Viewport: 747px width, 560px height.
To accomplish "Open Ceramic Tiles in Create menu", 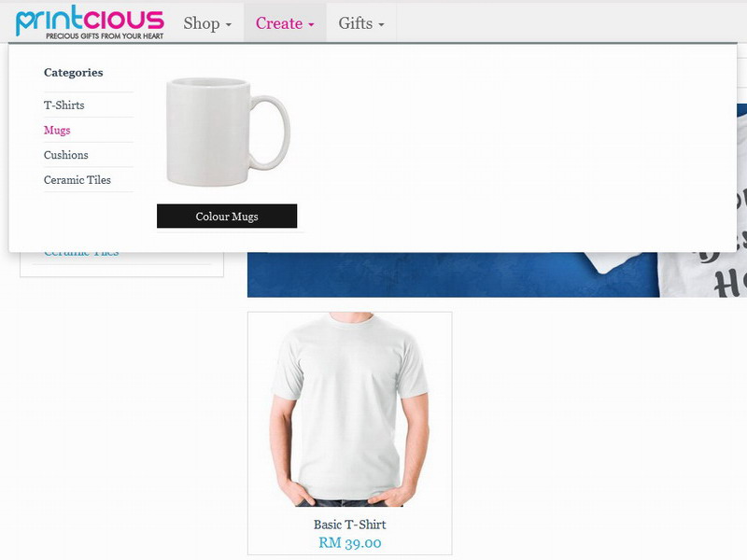I will pyautogui.click(x=78, y=179).
